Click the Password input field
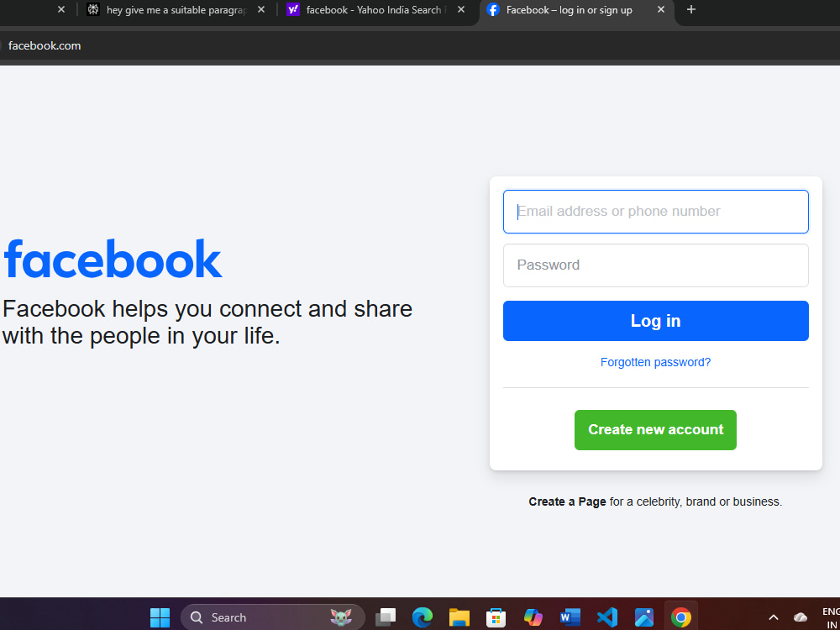 (655, 265)
